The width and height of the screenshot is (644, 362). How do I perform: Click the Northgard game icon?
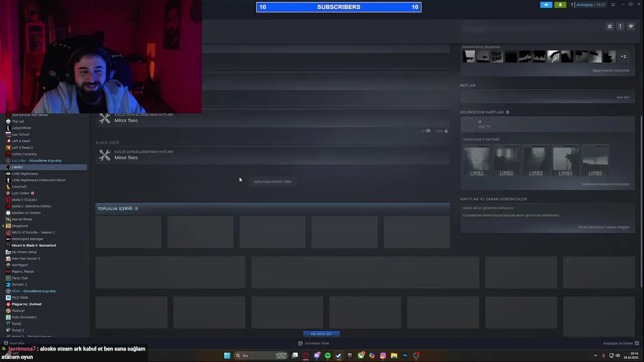[x=8, y=265]
